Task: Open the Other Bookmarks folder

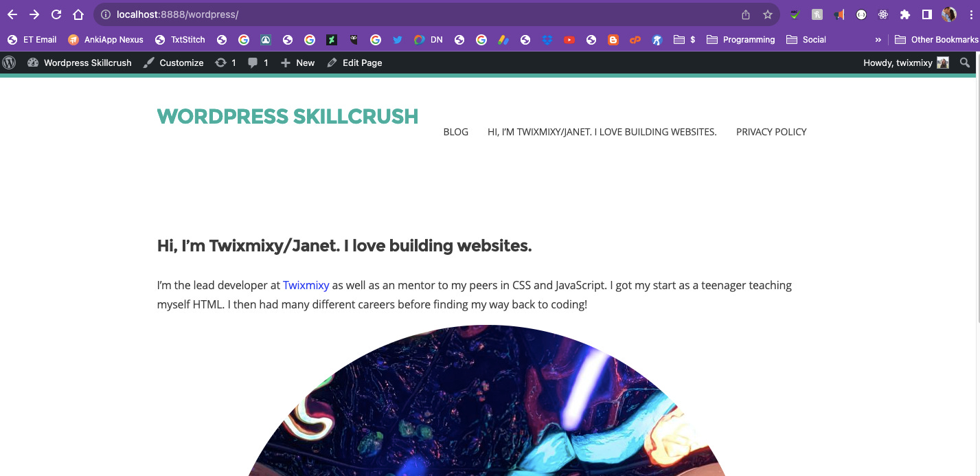Action: click(936, 40)
